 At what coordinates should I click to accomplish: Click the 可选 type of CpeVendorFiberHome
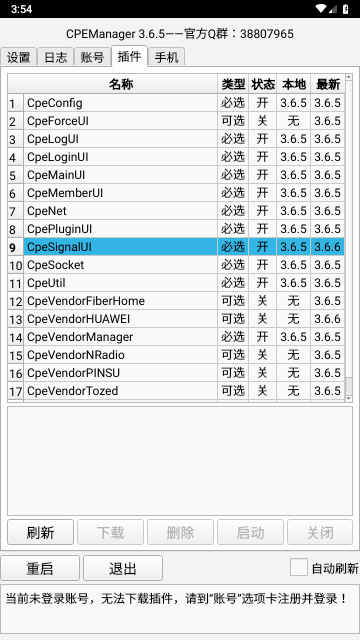(233, 301)
